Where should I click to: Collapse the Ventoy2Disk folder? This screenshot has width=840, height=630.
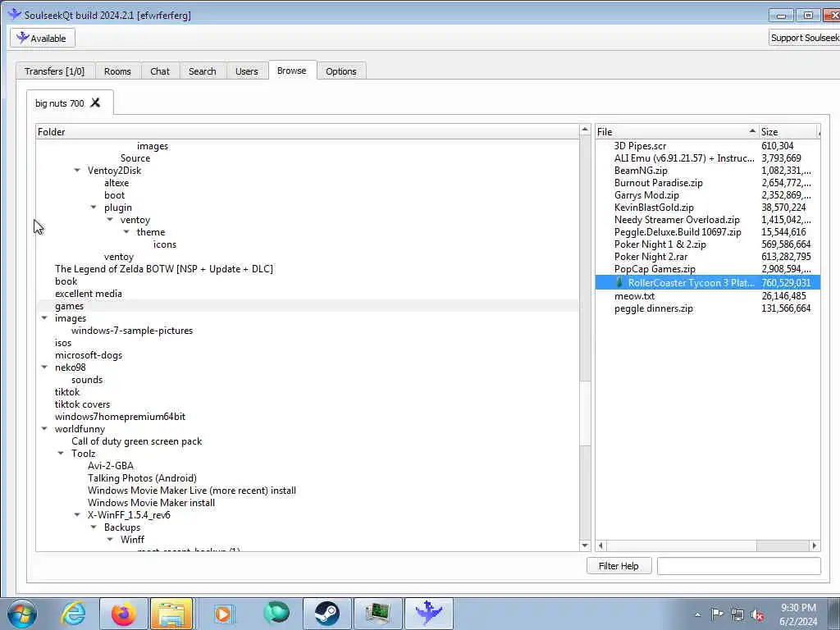click(x=77, y=171)
